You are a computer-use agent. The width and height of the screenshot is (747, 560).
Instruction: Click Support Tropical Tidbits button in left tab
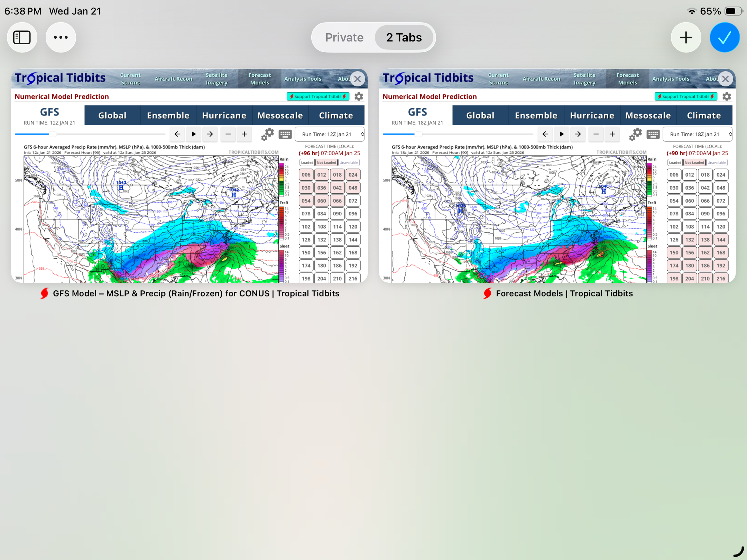[318, 96]
